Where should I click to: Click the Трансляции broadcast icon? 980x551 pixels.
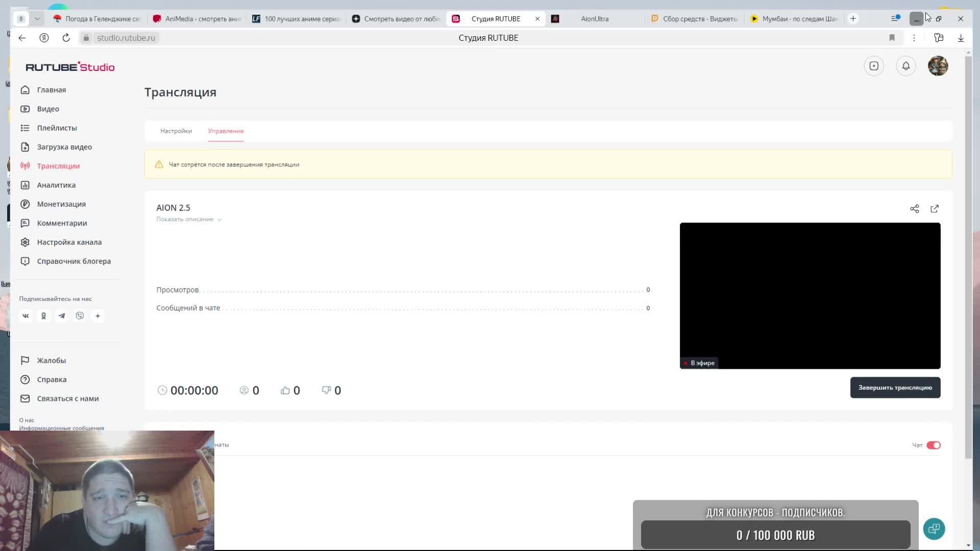25,166
